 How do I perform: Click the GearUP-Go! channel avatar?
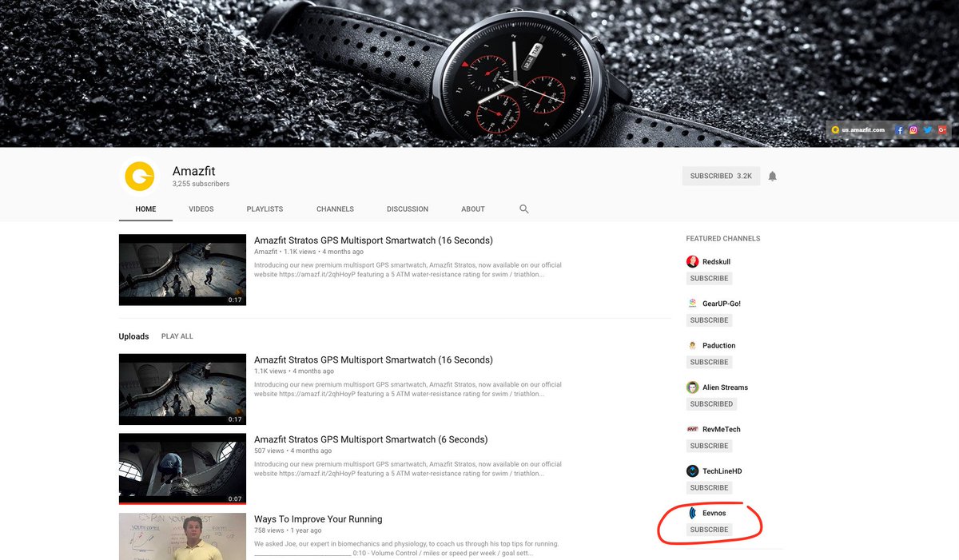(x=693, y=304)
